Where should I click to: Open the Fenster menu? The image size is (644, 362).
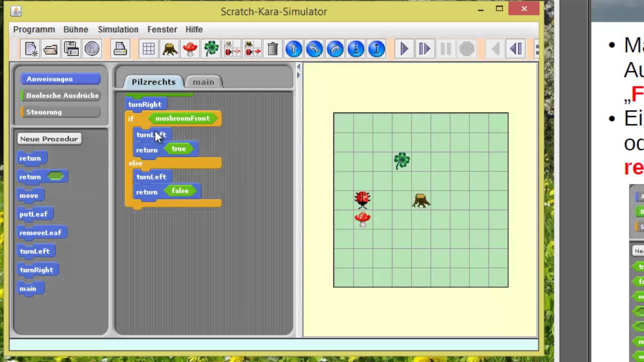162,29
